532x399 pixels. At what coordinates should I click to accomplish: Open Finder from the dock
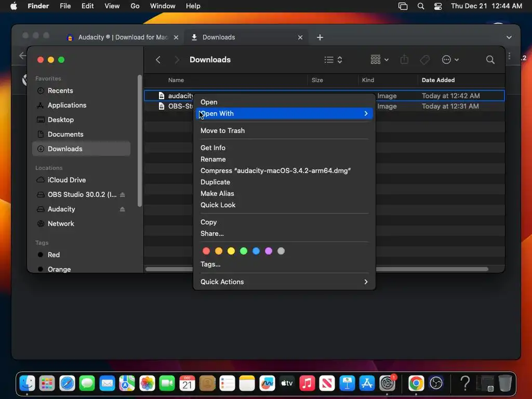[x=27, y=383]
